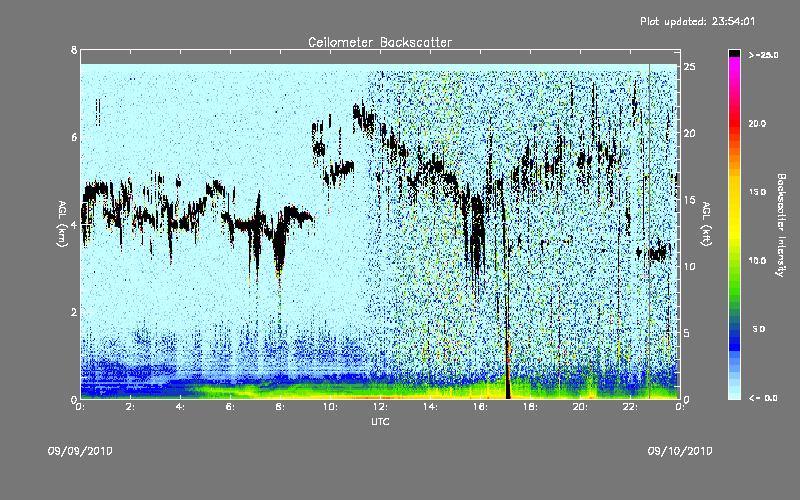Click the colorbar "20.0" label
The width and height of the screenshot is (800, 500).
pyautogui.click(x=757, y=123)
